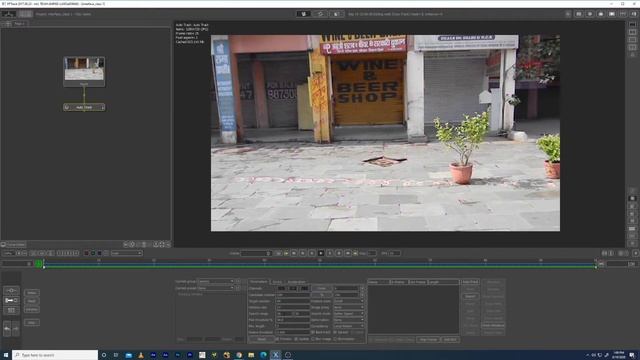
Task: Click the stop button in transport controls
Action: coord(321,253)
